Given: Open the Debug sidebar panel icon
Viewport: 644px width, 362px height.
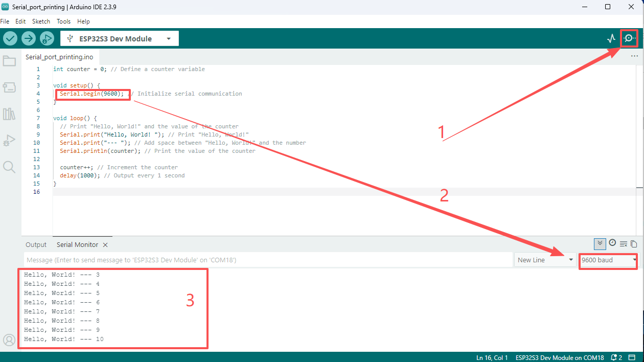Looking at the screenshot, I should click(x=9, y=140).
